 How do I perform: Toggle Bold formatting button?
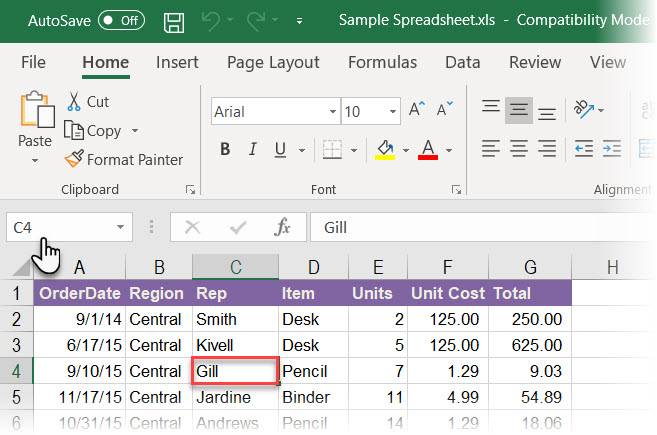(225, 150)
